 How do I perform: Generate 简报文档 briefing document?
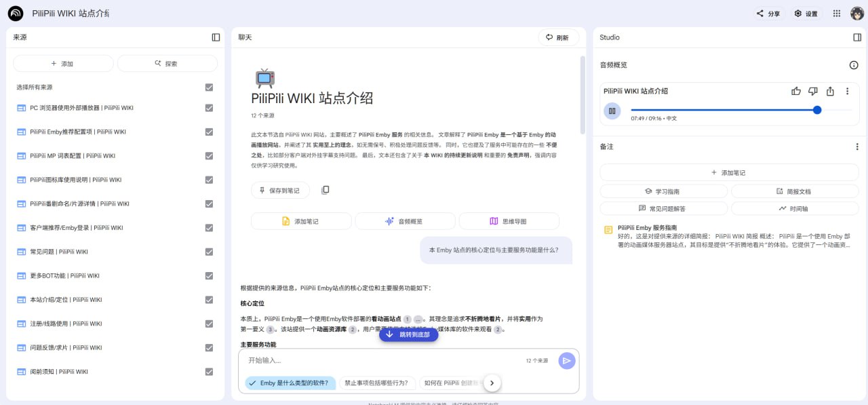tap(795, 192)
